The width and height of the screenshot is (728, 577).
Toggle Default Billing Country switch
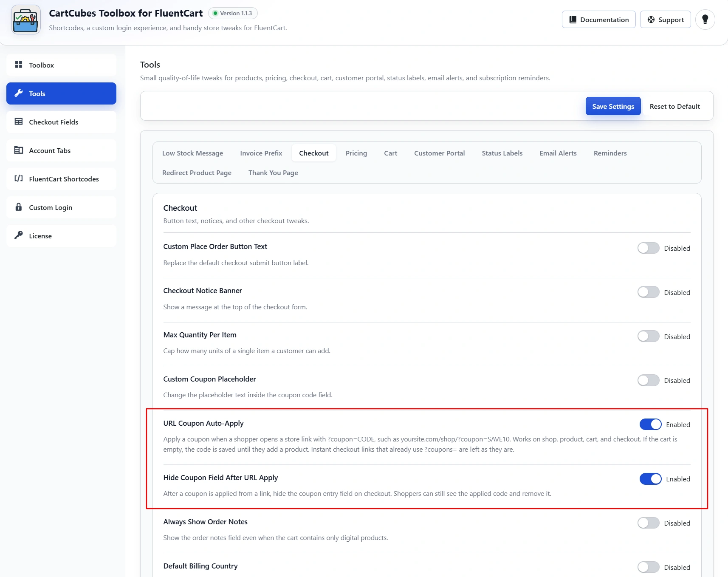point(648,567)
